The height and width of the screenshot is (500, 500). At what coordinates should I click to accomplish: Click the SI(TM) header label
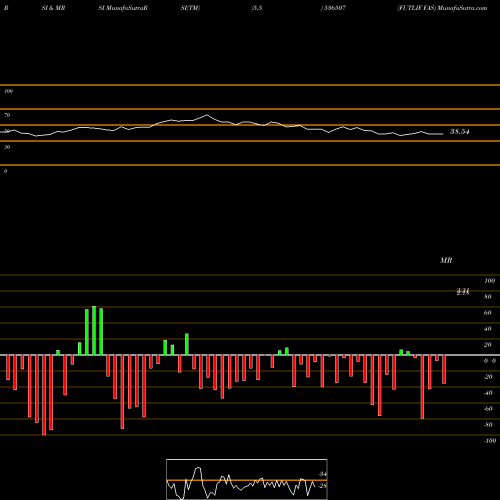(190, 8)
